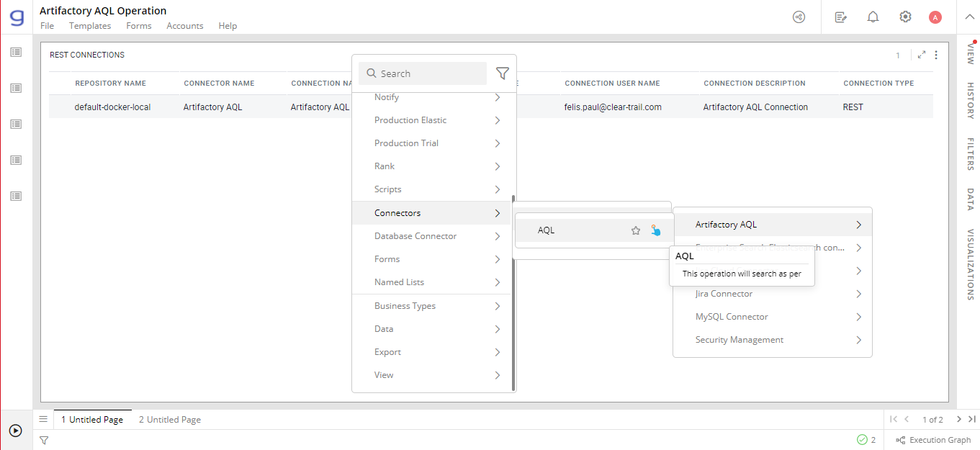Click the blue hand icon on the AQL row
The width and height of the screenshot is (980, 450).
[x=655, y=230]
